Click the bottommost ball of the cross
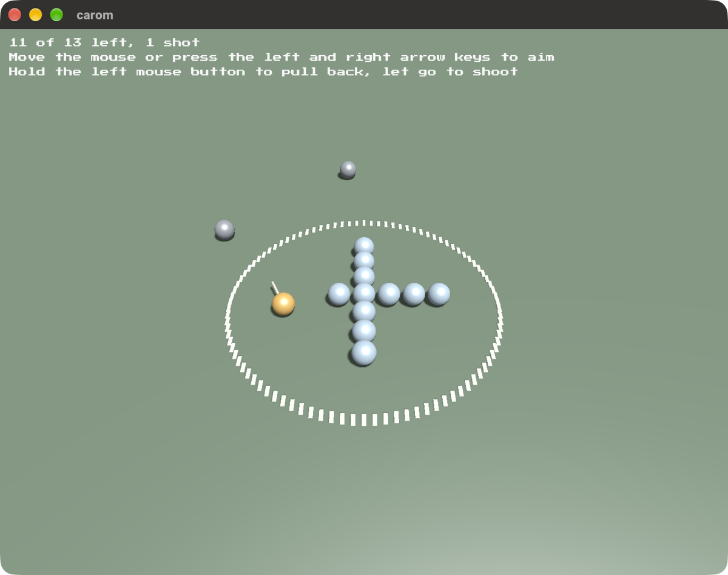728x575 pixels. point(364,352)
